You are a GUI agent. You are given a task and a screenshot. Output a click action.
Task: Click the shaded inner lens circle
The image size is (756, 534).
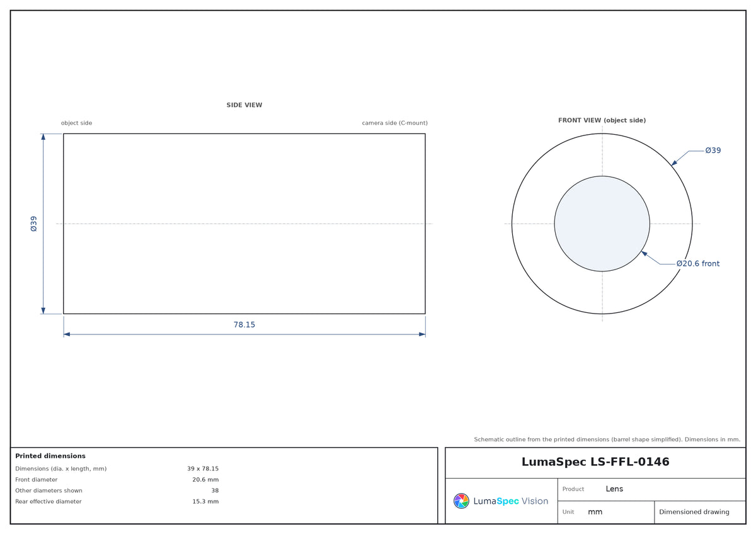602,224
